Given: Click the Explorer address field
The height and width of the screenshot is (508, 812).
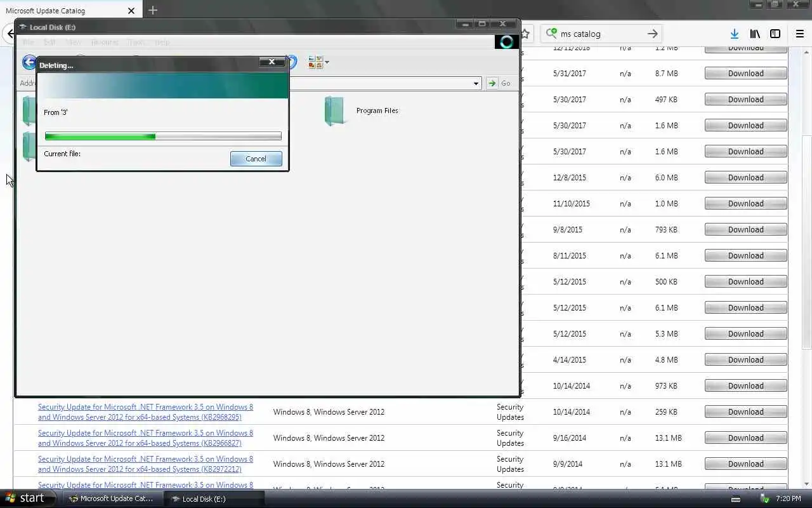Looking at the screenshot, I should tap(381, 83).
